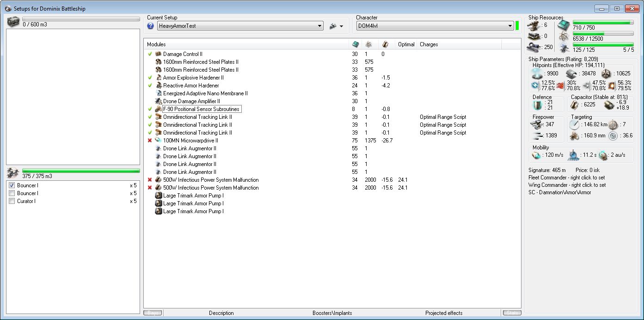Click the shield hitpoints icon showing 9900
This screenshot has height=320, width=644.
537,74
